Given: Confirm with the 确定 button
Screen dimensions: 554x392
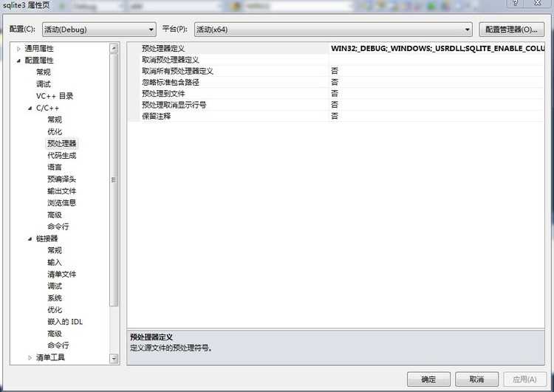Looking at the screenshot, I should pyautogui.click(x=428, y=379).
